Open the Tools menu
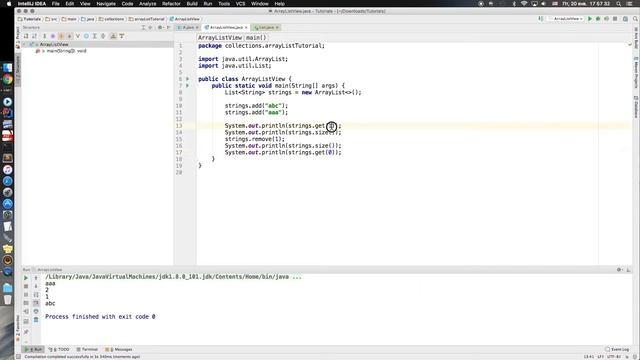 [x=224, y=4]
